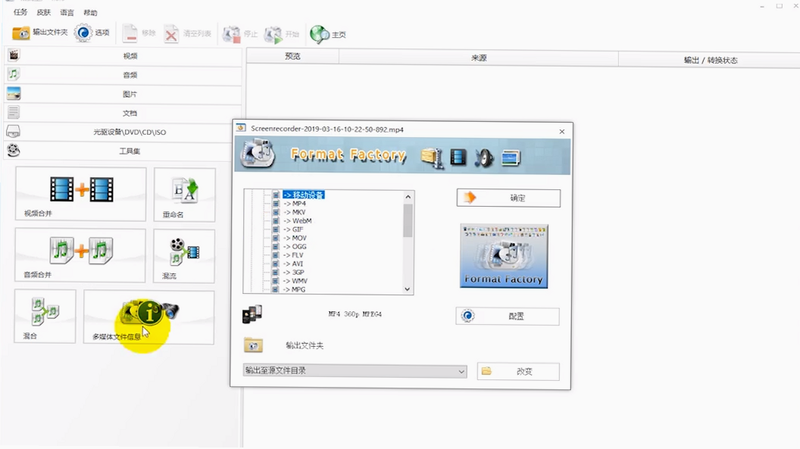The image size is (800, 449).
Task: Expand the 音频 audio category
Action: (x=123, y=74)
